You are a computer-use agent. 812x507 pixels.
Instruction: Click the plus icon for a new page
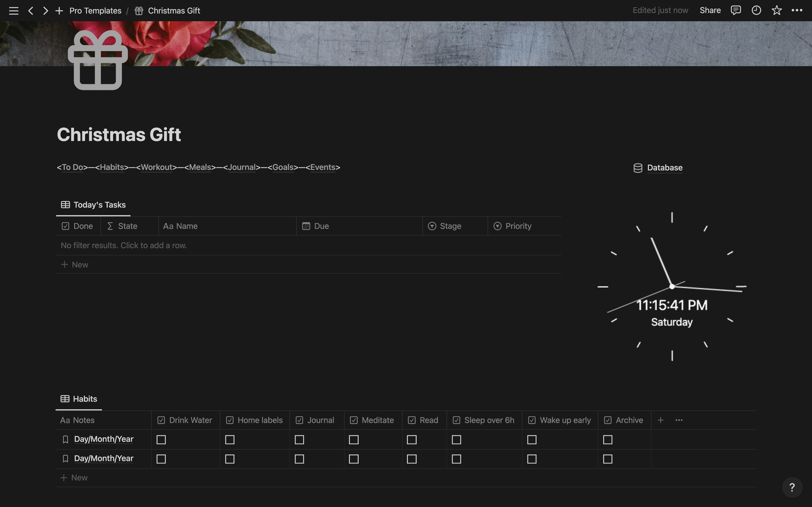[x=59, y=11]
